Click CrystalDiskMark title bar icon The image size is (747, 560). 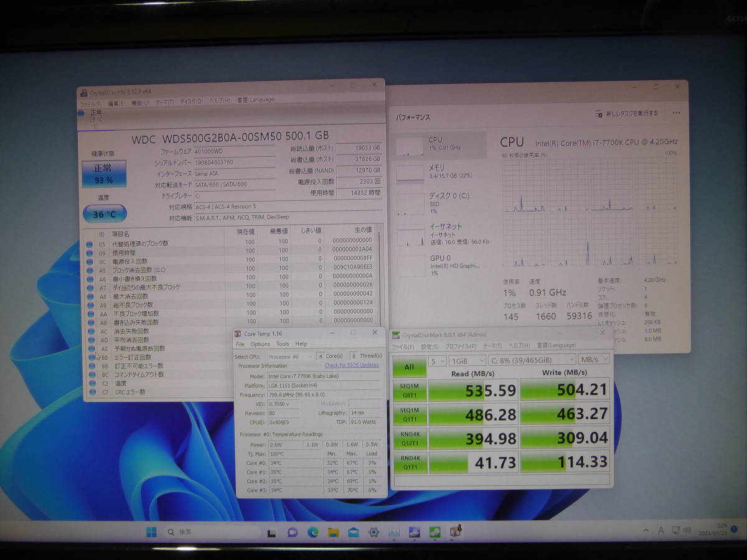pos(397,335)
